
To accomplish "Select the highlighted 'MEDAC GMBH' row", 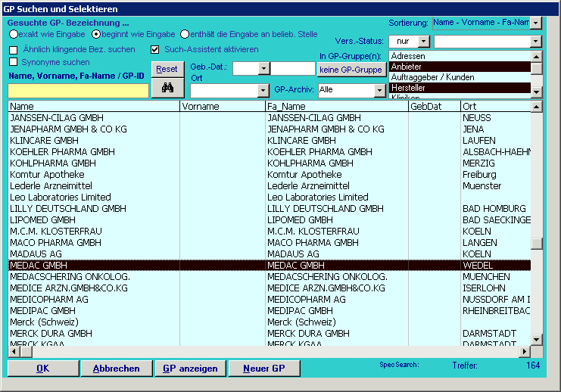I will click(x=270, y=266).
